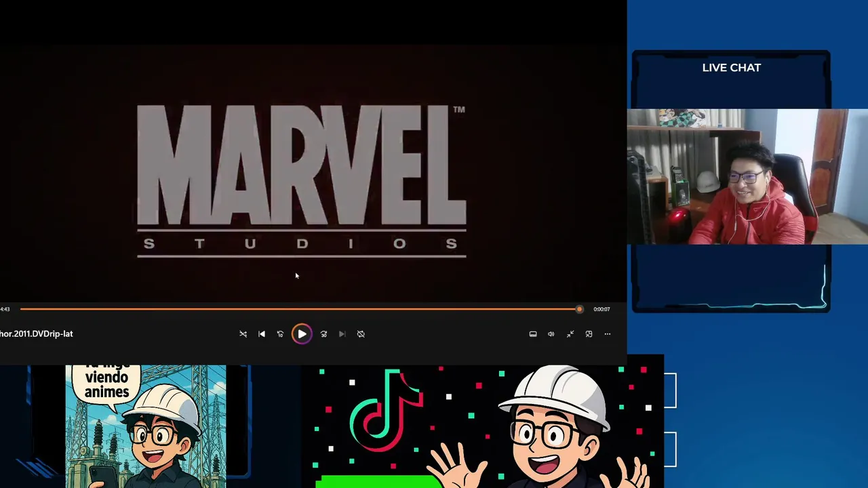Click the 'viendo animes' cartoon thumbnail

[146, 426]
